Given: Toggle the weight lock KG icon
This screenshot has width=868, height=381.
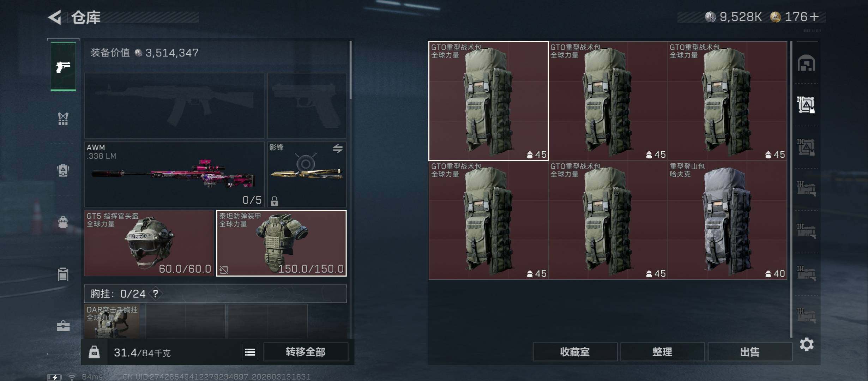Looking at the screenshot, I should click(x=94, y=352).
